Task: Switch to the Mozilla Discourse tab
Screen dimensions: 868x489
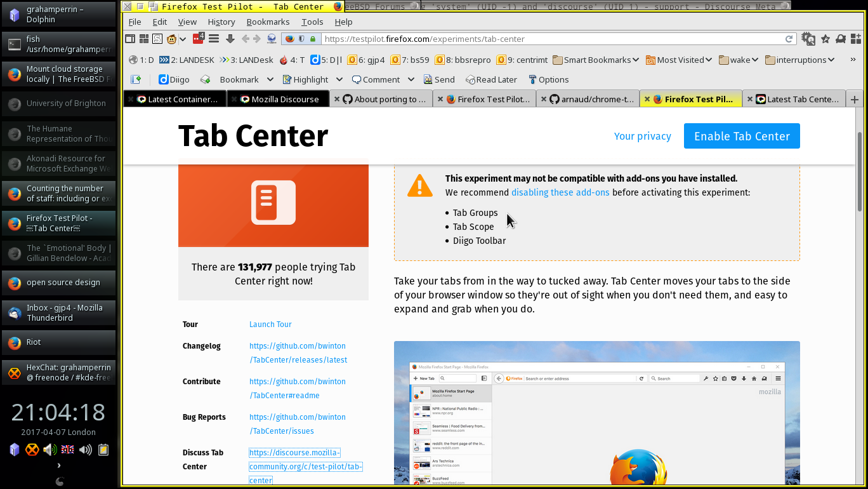Action: [x=279, y=99]
